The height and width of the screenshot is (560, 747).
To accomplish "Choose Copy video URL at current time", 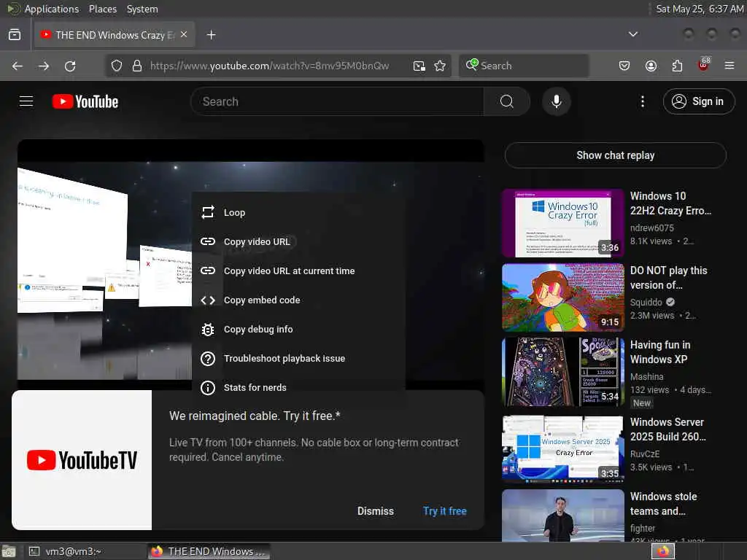I will click(x=298, y=271).
